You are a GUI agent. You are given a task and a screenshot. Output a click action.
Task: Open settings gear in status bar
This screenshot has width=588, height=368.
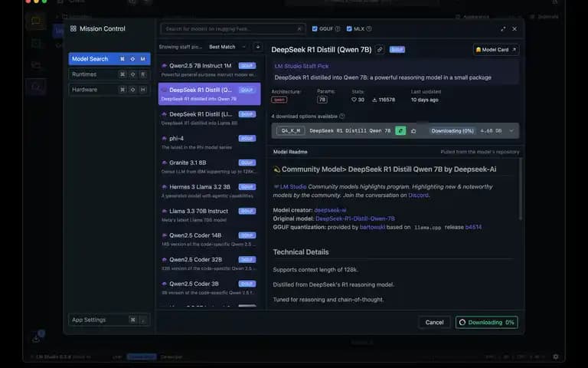pos(555,356)
